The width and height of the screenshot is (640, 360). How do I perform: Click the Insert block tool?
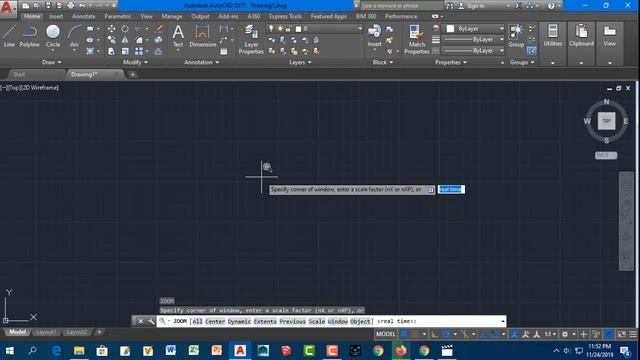pos(374,36)
